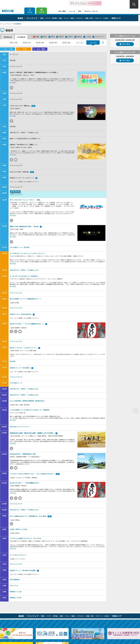The width and height of the screenshot is (140, 644).
Task: Advance dates with right chevron arrow
Action: click(103, 43)
